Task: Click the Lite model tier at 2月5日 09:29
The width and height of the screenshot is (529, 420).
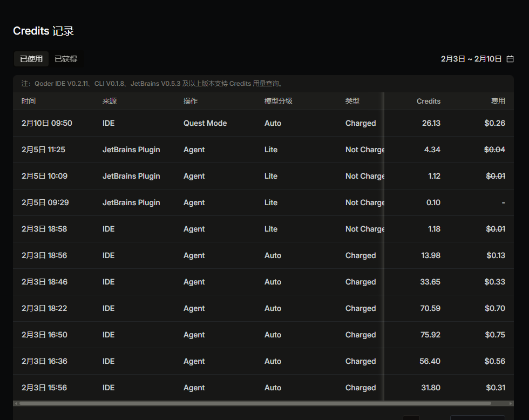Action: pos(271,202)
